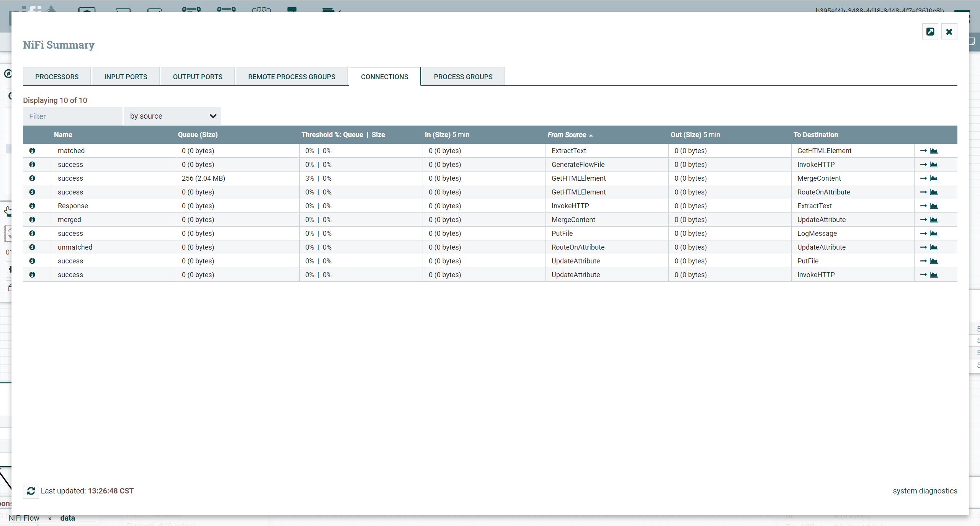The height and width of the screenshot is (526, 980).
Task: Open details info for merged connection
Action: click(32, 220)
